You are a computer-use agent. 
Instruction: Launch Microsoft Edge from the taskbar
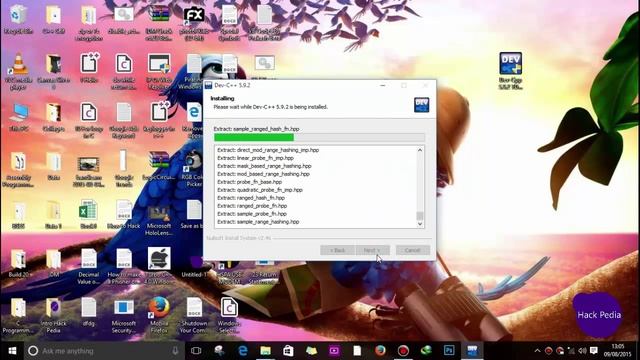tap(243, 351)
